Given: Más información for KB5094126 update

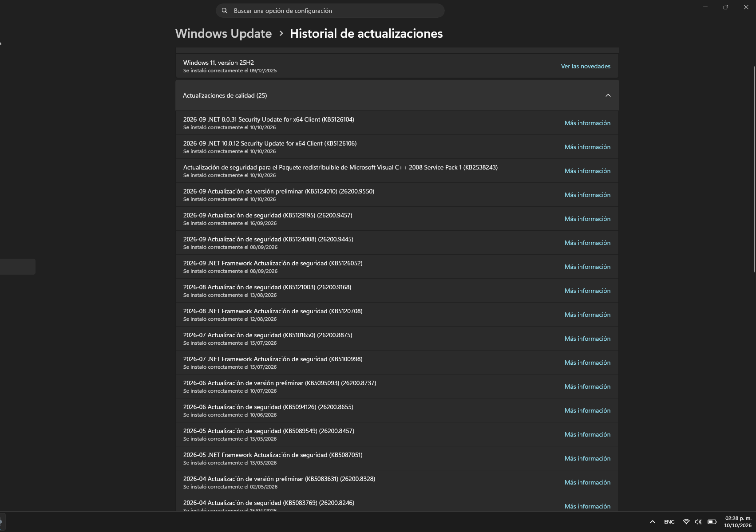Looking at the screenshot, I should pos(587,410).
